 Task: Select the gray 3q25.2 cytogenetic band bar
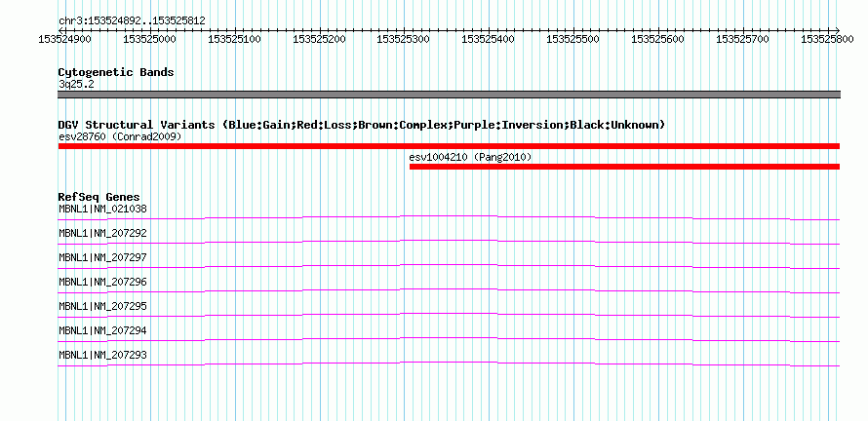(449, 95)
